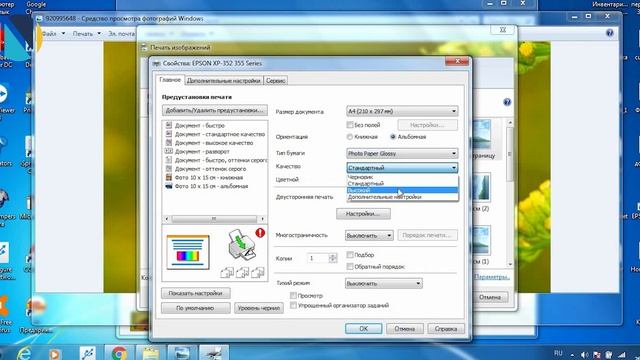
Task: Switch to the 'Сервис' tab
Action: click(x=276, y=81)
